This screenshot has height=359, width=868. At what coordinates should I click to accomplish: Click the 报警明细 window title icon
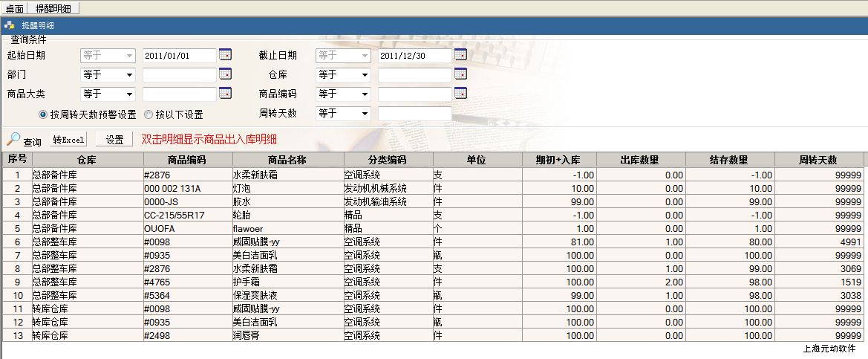pos(10,25)
